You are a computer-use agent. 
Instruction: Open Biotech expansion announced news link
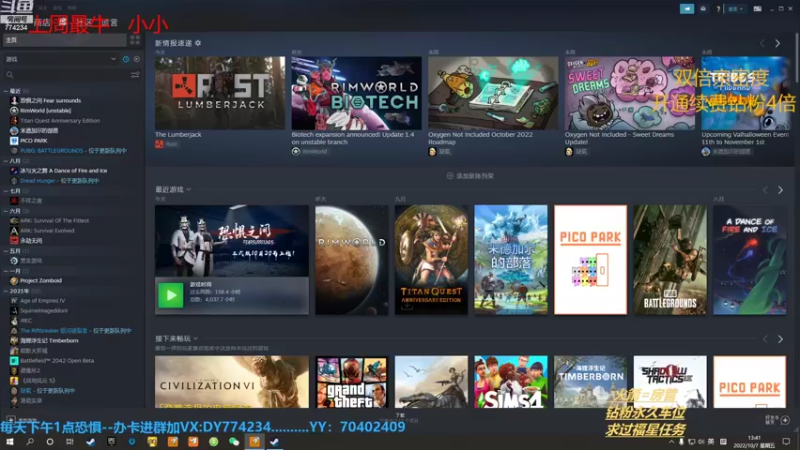[x=353, y=138]
